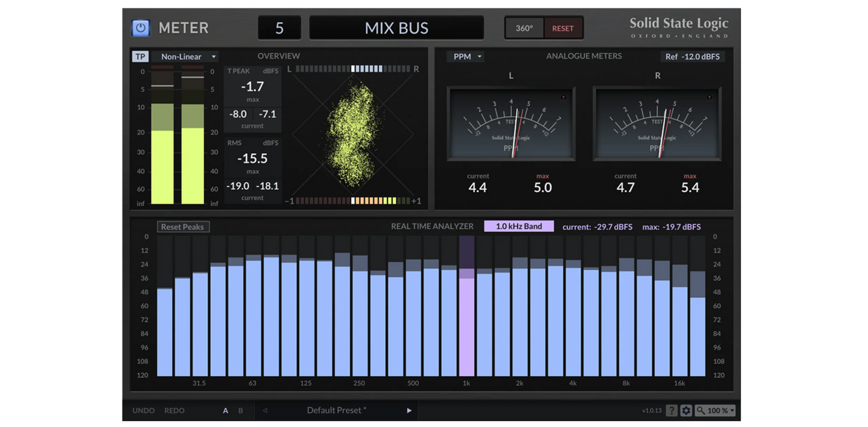Click the right channel analogue PPM meter
This screenshot has height=427, width=868.
[x=657, y=124]
